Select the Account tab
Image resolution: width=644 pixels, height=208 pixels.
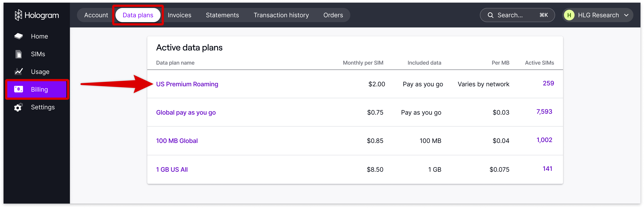[96, 15]
